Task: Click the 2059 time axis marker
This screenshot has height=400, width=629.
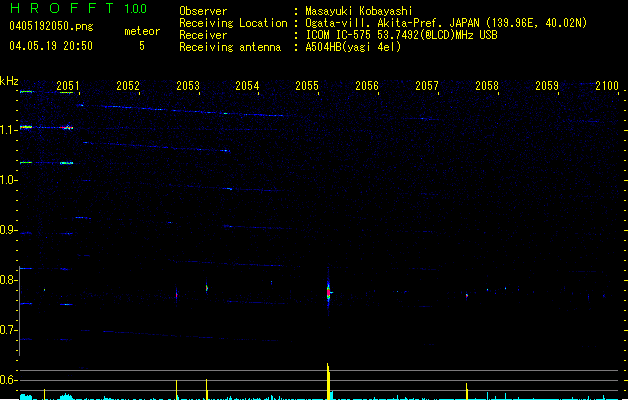Action: 547,86
